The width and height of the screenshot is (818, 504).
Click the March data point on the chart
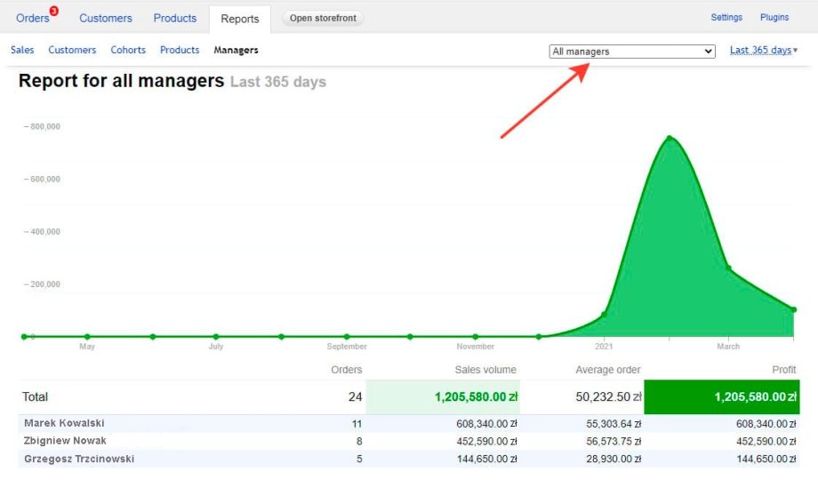pyautogui.click(x=728, y=268)
